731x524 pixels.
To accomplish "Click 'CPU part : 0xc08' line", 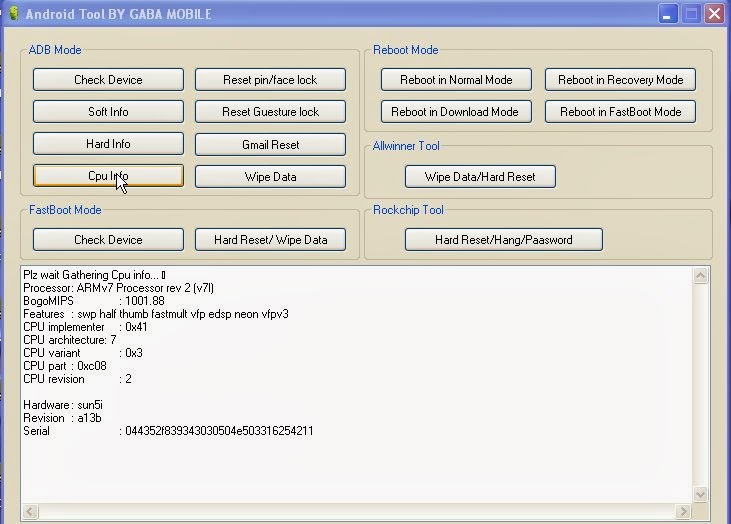I will [65, 366].
